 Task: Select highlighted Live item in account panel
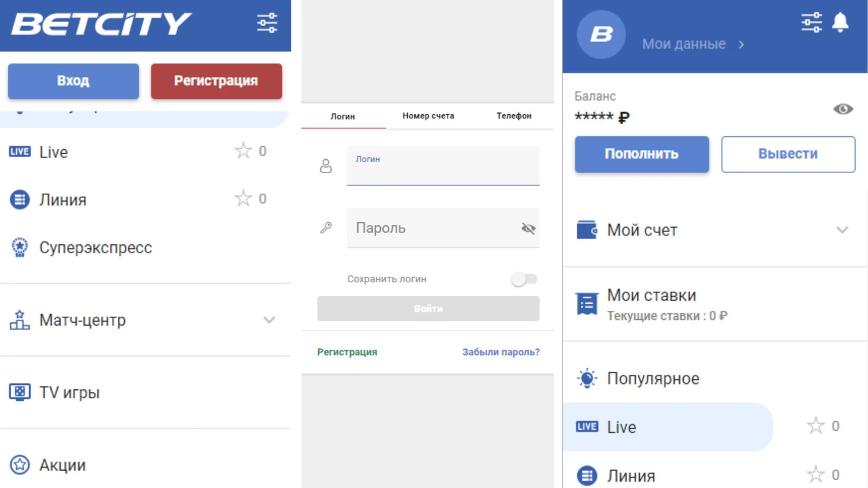pos(668,427)
